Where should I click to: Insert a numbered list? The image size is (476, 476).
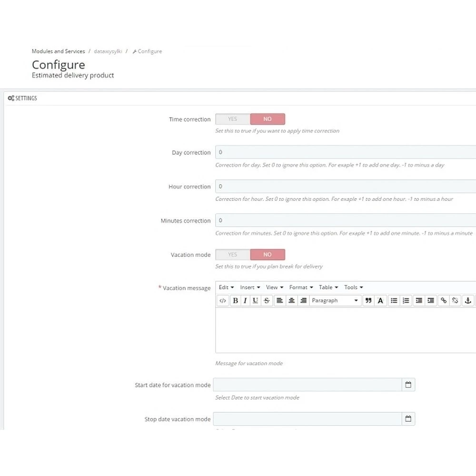tap(406, 300)
